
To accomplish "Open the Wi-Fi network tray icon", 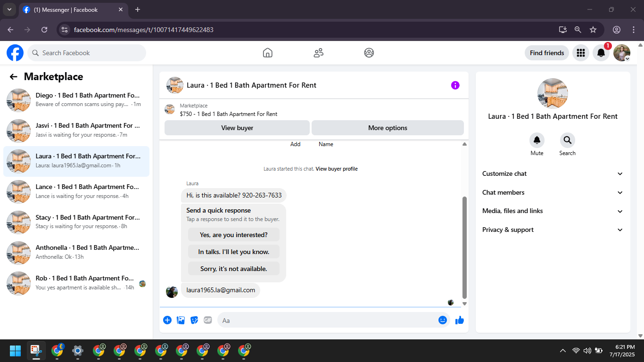I will [x=576, y=351].
